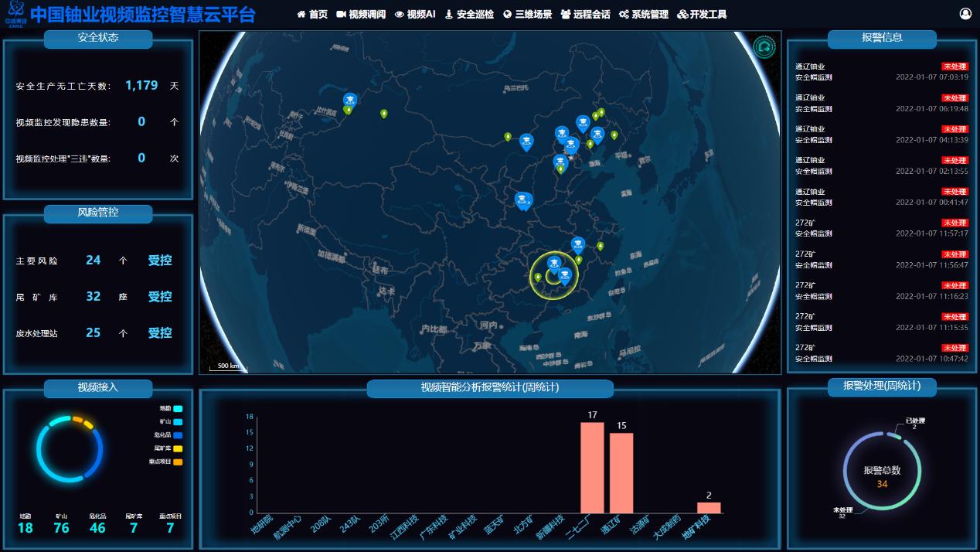
Task: Click 未处理 badge for alarm at 04:13:39
Action: (954, 129)
